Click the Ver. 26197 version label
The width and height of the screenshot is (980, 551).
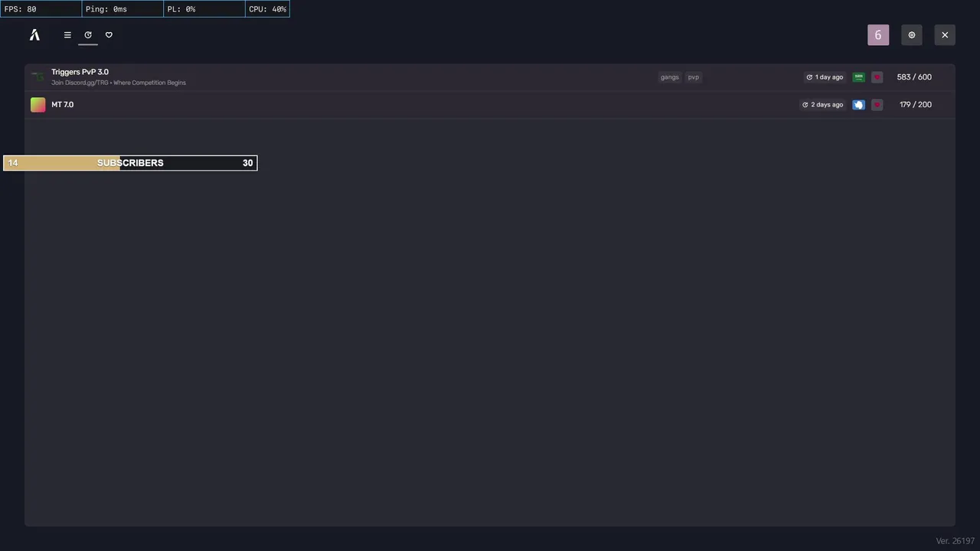955,541
